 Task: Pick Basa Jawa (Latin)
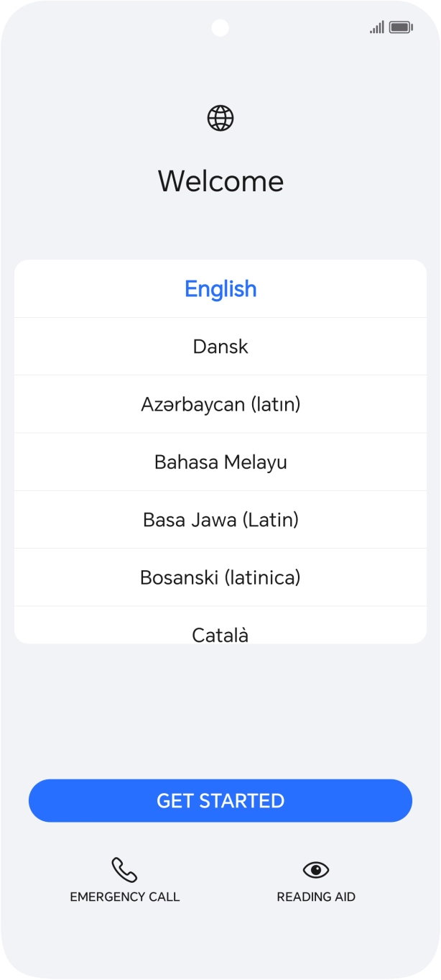tap(220, 519)
